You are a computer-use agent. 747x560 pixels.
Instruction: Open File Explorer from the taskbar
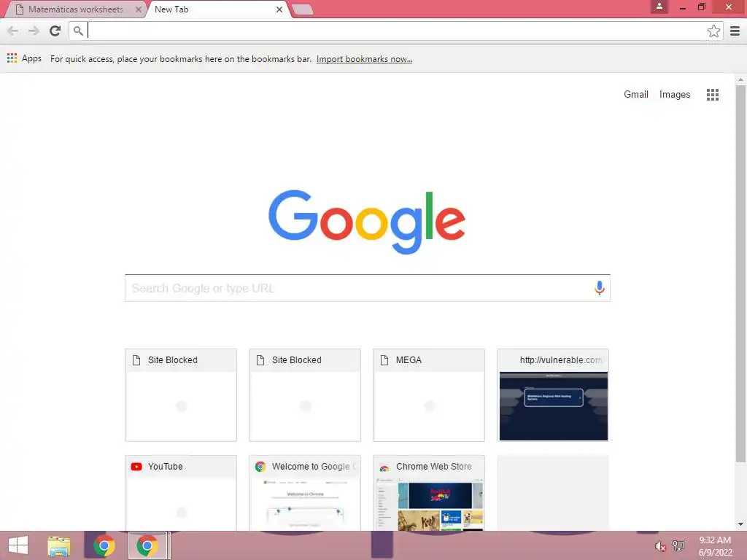point(59,545)
